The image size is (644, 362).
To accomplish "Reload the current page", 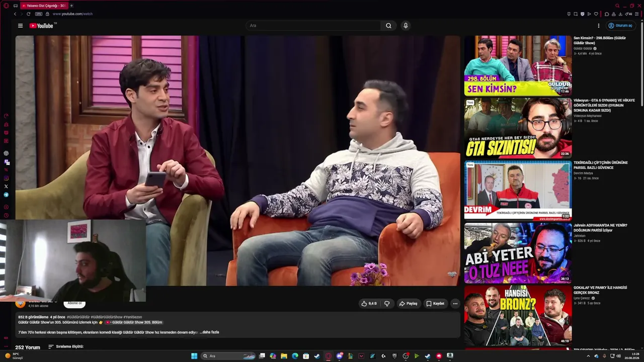I will (29, 14).
